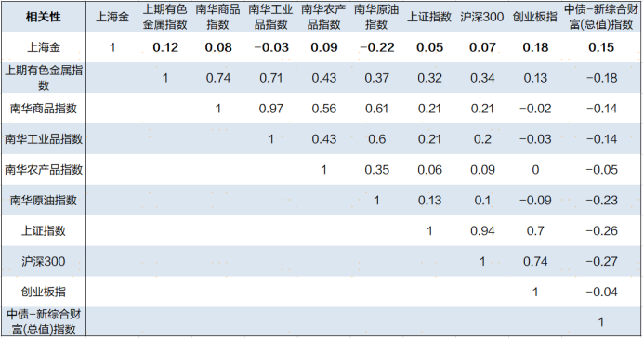Viewport: 644px width, 338px height.
Task: Click the 0 value under 创业板指
Action: [535, 169]
